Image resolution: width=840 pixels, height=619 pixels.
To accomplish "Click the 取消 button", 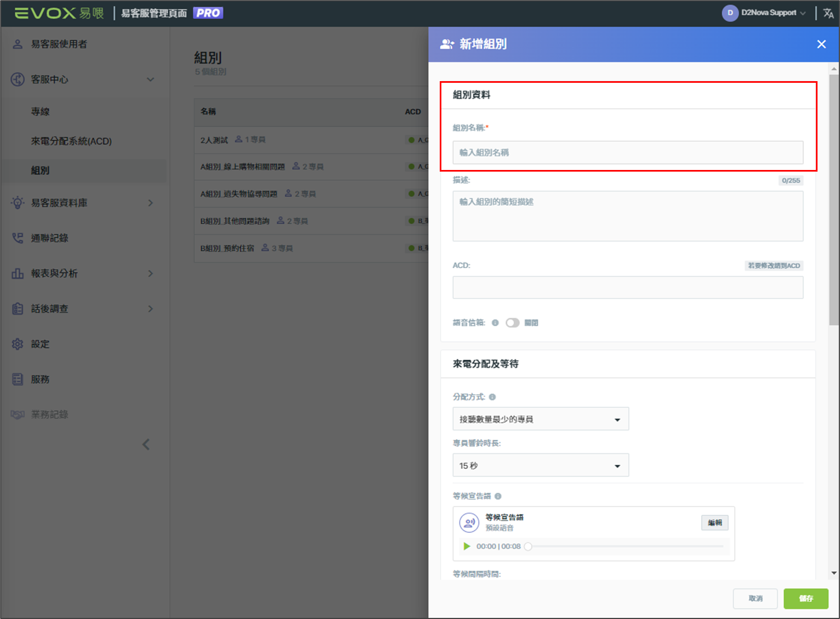I will [755, 598].
